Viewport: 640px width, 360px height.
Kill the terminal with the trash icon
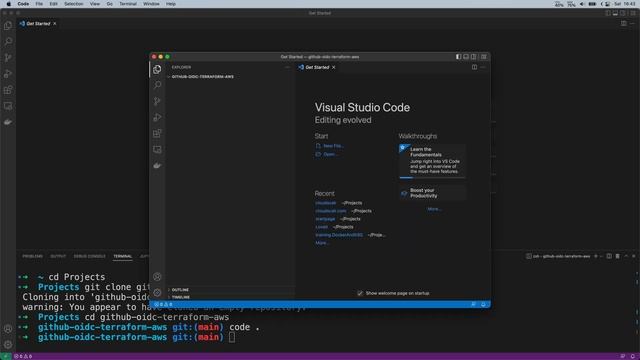[618, 256]
